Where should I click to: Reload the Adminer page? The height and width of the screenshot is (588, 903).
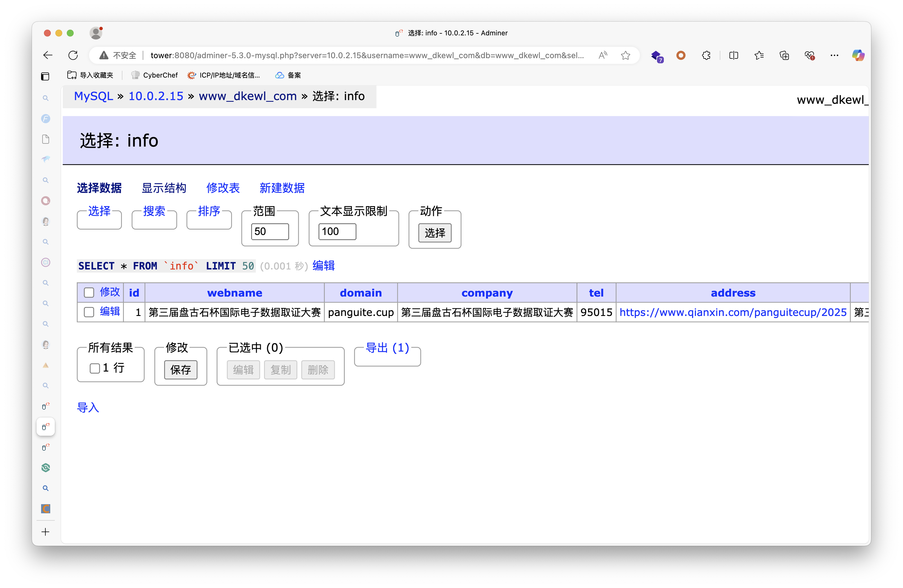(x=73, y=55)
